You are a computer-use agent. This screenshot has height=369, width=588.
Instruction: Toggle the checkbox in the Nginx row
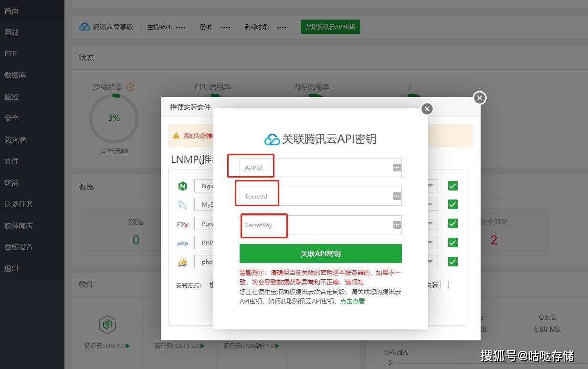453,186
